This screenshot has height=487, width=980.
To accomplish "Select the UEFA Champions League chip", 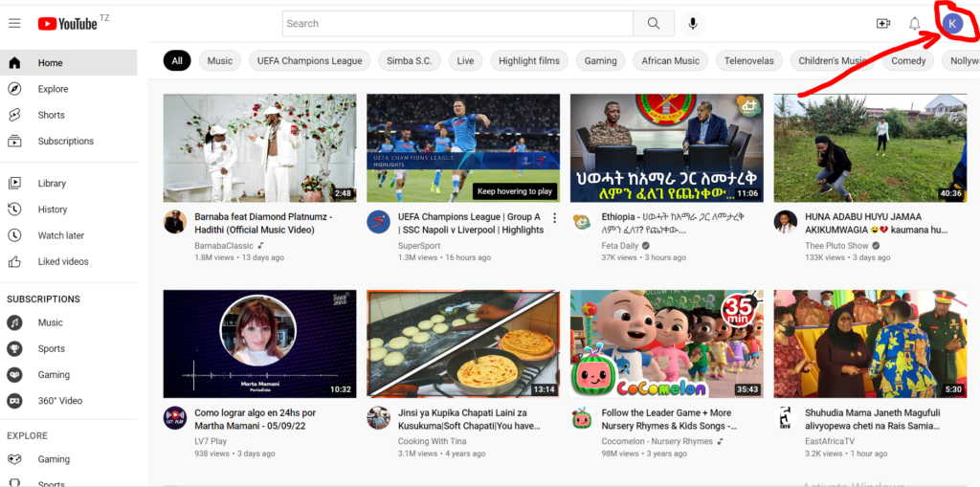I will [x=309, y=60].
